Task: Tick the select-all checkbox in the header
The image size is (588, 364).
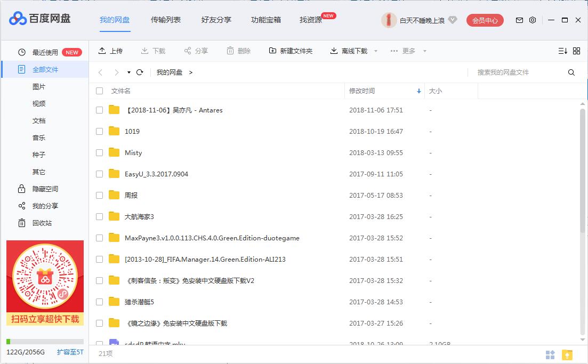Action: point(99,91)
